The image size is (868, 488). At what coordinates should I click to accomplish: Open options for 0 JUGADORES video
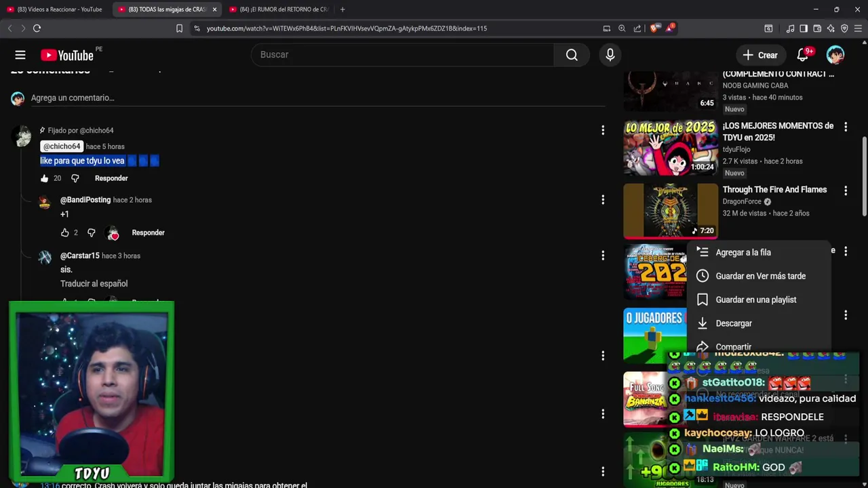[x=846, y=315]
